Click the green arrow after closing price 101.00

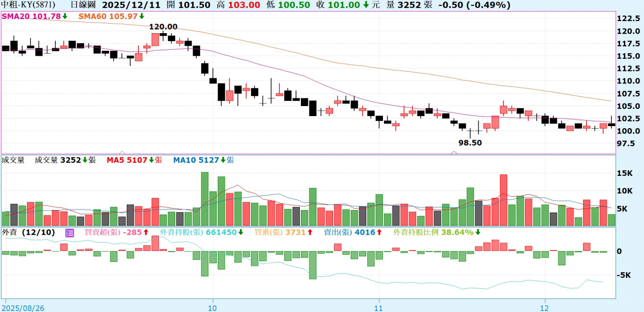point(364,5)
